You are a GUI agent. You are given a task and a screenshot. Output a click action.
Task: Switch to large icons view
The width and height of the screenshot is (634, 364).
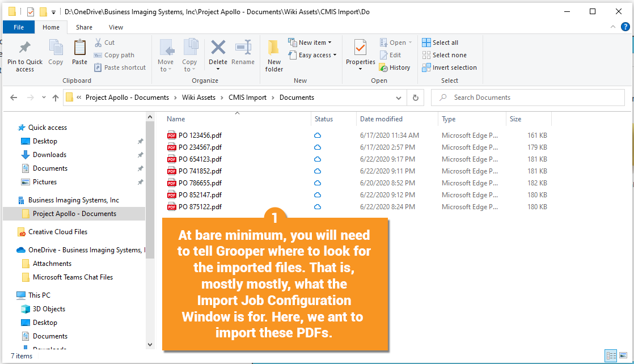pyautogui.click(x=623, y=356)
